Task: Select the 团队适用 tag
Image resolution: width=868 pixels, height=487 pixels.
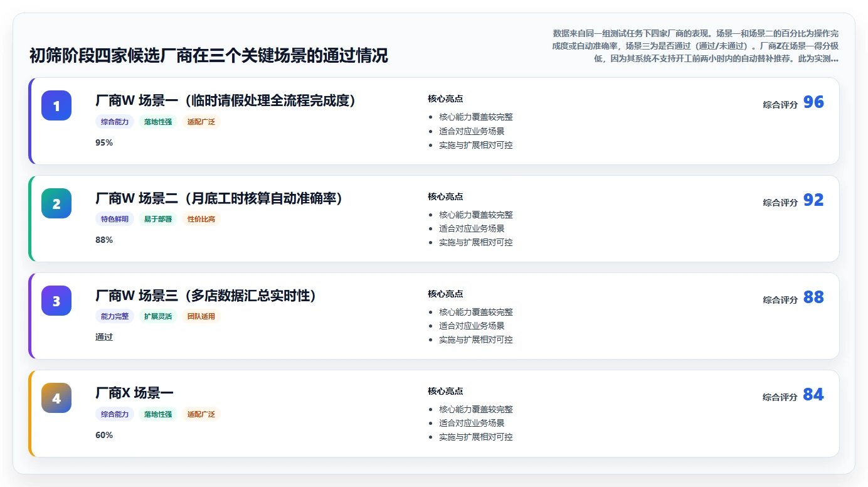Action: [201, 316]
